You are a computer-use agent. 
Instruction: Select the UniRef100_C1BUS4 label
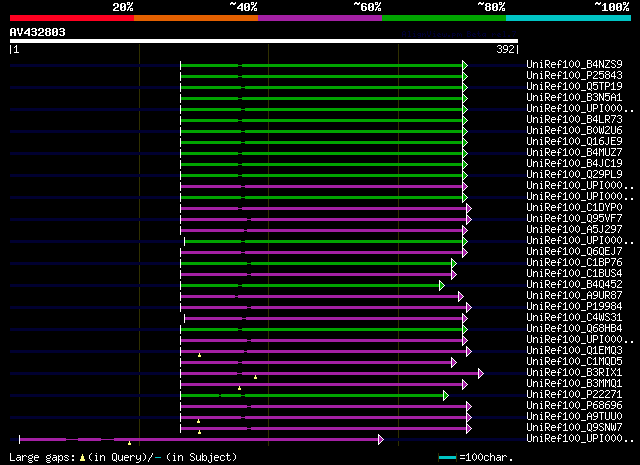(574, 273)
